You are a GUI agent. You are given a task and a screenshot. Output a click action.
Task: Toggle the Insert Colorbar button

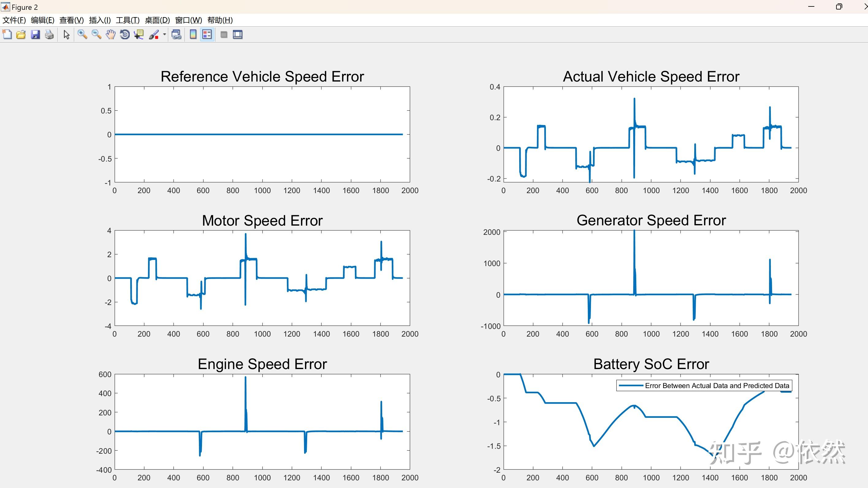(193, 34)
